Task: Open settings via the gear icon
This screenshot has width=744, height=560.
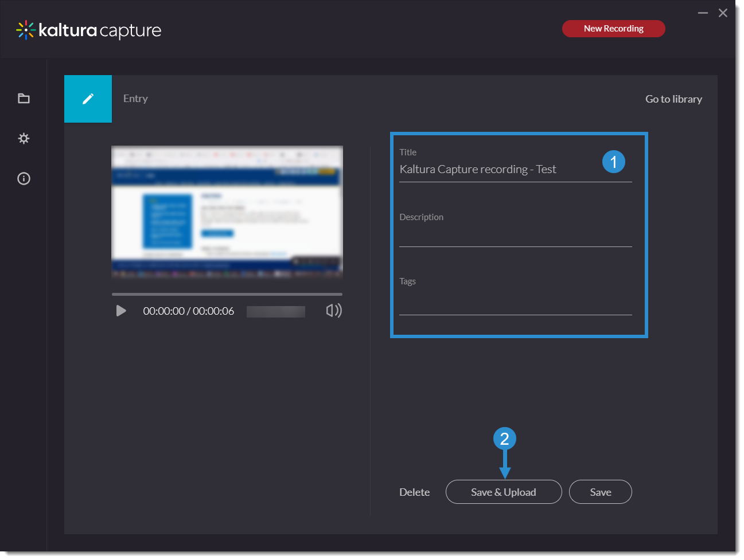Action: [x=24, y=139]
